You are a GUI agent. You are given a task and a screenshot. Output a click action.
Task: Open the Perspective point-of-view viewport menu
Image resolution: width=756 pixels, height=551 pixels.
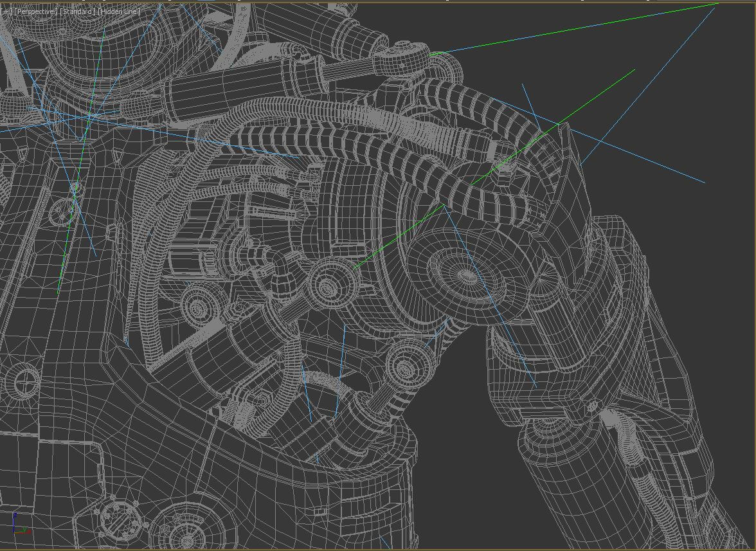(x=36, y=12)
